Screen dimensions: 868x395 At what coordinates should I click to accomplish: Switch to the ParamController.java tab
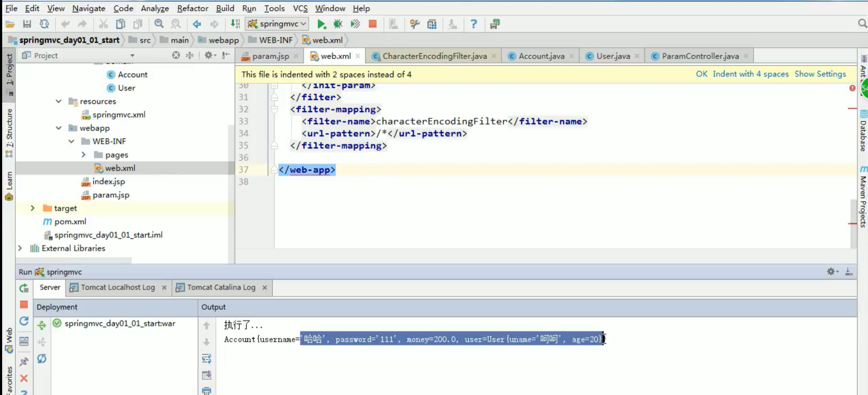tap(700, 56)
